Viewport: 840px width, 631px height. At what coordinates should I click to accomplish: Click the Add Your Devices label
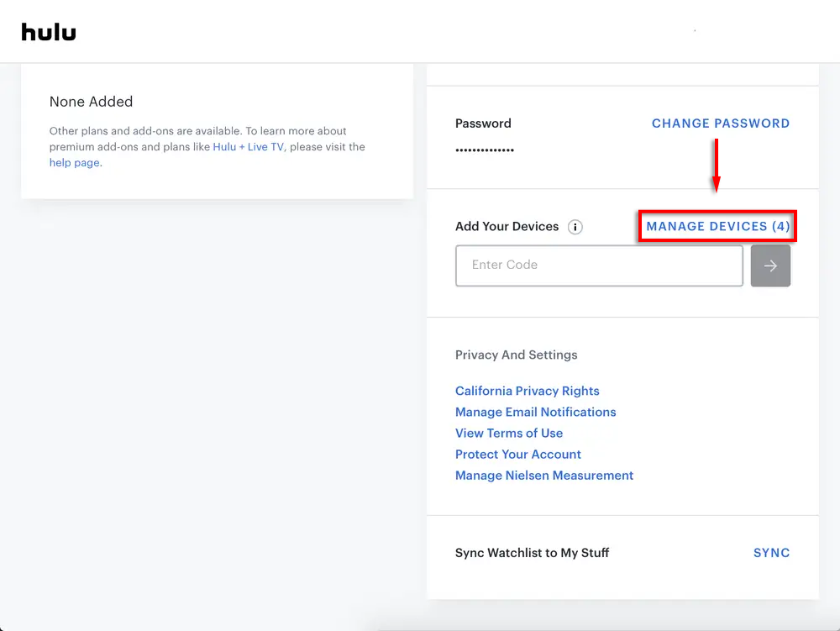click(507, 227)
